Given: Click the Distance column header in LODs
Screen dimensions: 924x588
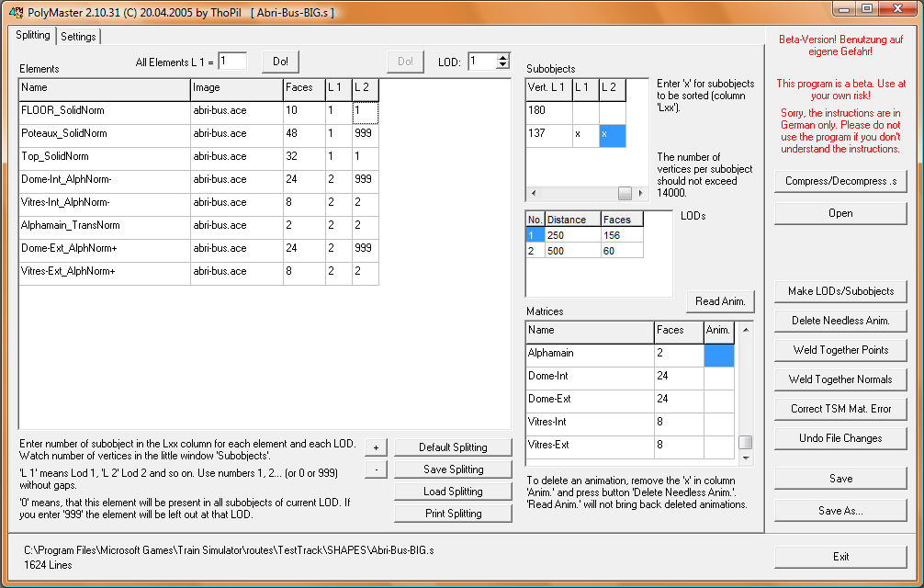Looking at the screenshot, I should 573,220.
